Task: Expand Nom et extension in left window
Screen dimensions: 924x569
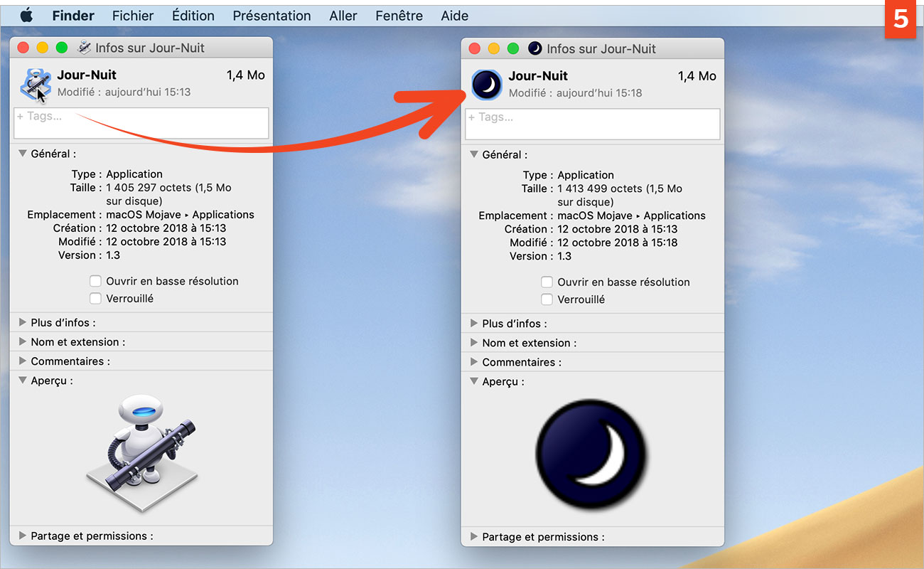Action: [x=23, y=341]
